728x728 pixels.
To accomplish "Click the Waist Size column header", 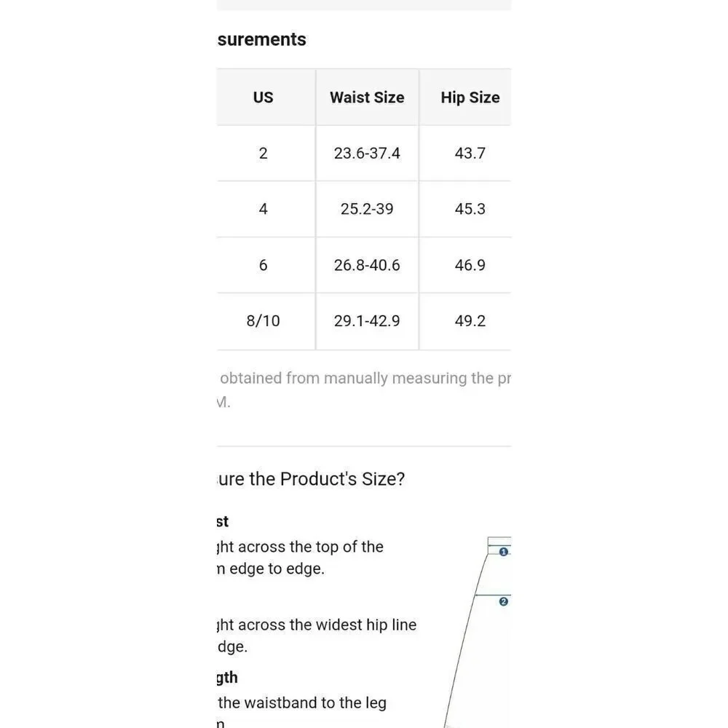I will [x=367, y=98].
